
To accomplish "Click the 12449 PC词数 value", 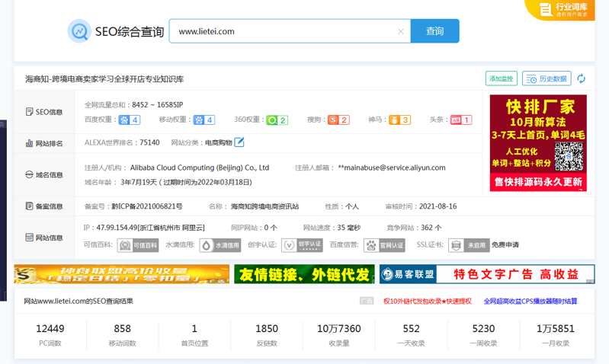I will [x=50, y=329].
